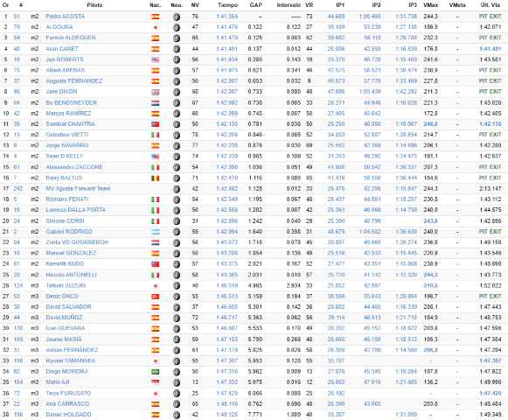This screenshot has width=508, height=420.
Task: Open rider Taiyo FURUSATO link
Action: (68, 393)
